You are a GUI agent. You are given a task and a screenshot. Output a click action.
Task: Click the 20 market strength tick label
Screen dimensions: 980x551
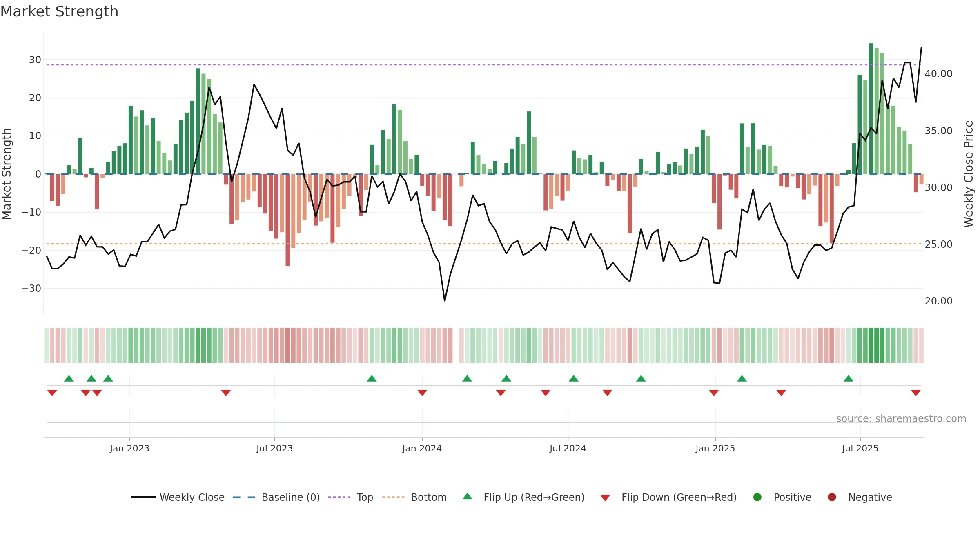(35, 98)
